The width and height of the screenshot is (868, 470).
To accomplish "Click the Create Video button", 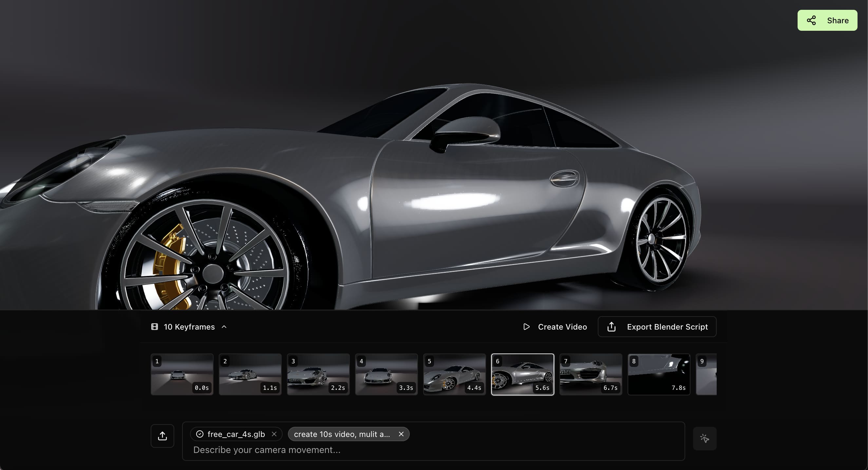I will point(555,327).
